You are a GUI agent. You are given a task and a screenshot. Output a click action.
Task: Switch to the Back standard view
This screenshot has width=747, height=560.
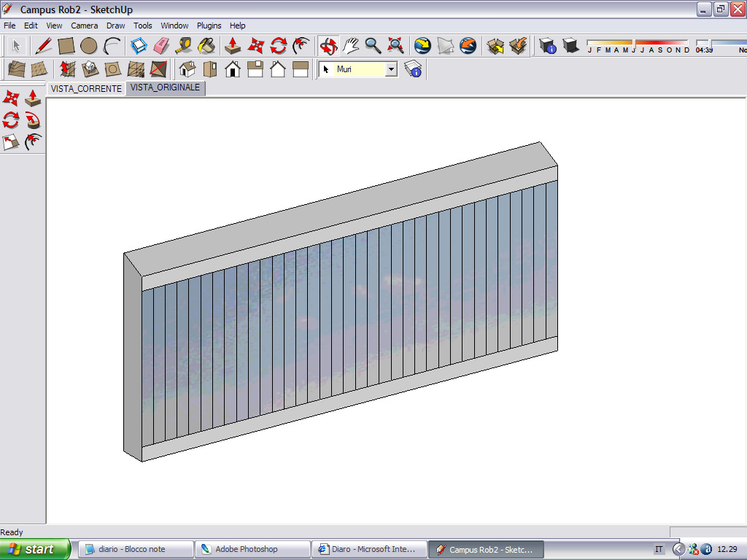click(278, 69)
